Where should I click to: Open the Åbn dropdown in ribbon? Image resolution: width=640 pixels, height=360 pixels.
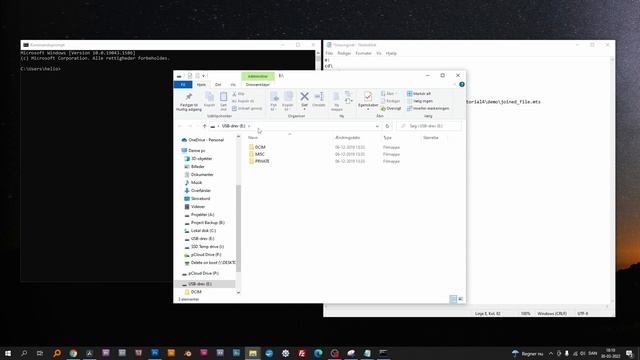tap(388, 94)
